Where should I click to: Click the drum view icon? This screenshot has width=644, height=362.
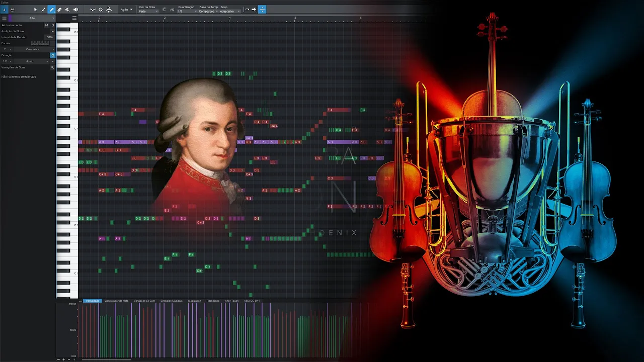(12, 10)
